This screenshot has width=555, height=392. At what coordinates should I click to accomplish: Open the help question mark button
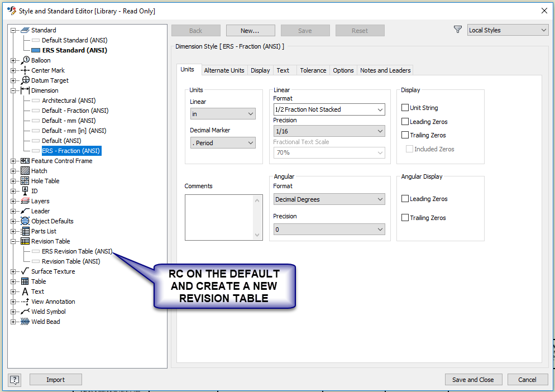coord(15,380)
